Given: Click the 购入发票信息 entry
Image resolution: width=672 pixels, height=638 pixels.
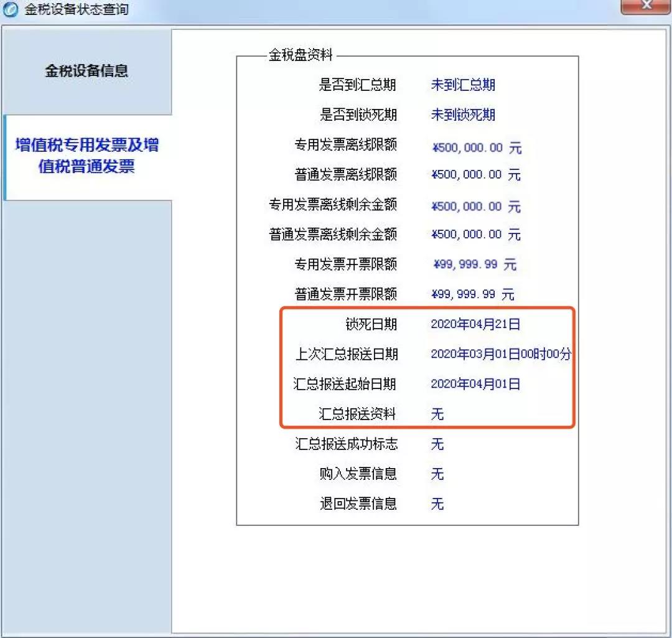Looking at the screenshot, I should (x=437, y=474).
